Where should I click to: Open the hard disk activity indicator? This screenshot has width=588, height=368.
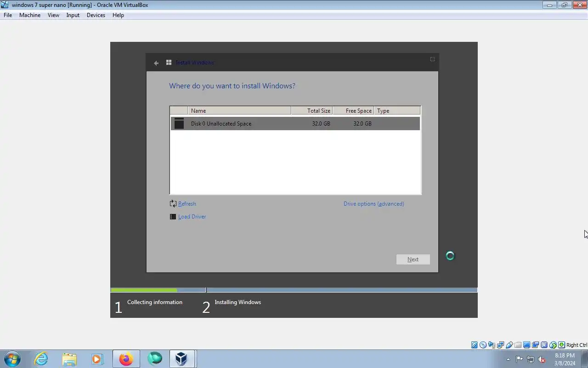click(x=475, y=345)
